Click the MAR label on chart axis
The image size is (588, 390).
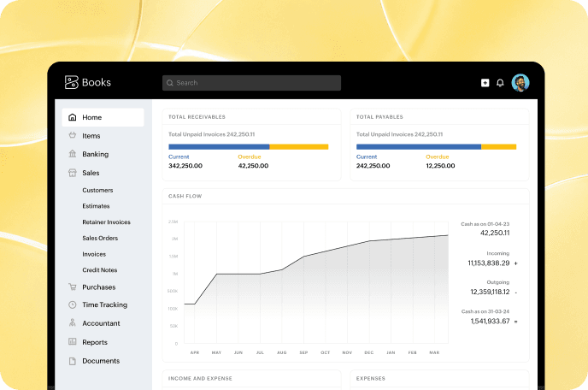coord(434,352)
